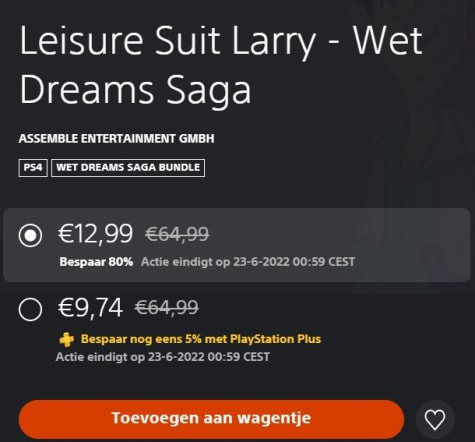Click the 'Dreams Saga' second title line

tap(135, 89)
